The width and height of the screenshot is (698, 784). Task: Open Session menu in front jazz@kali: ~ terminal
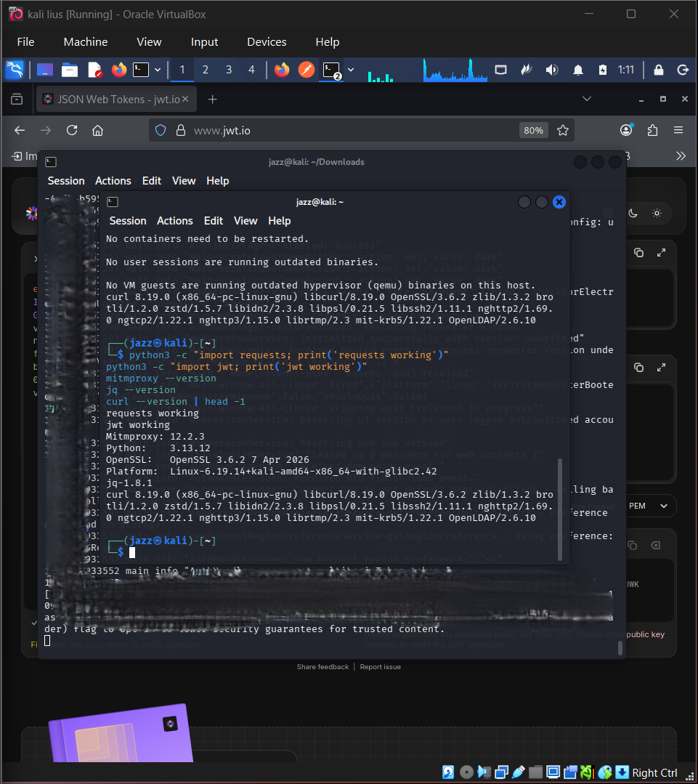click(x=128, y=221)
